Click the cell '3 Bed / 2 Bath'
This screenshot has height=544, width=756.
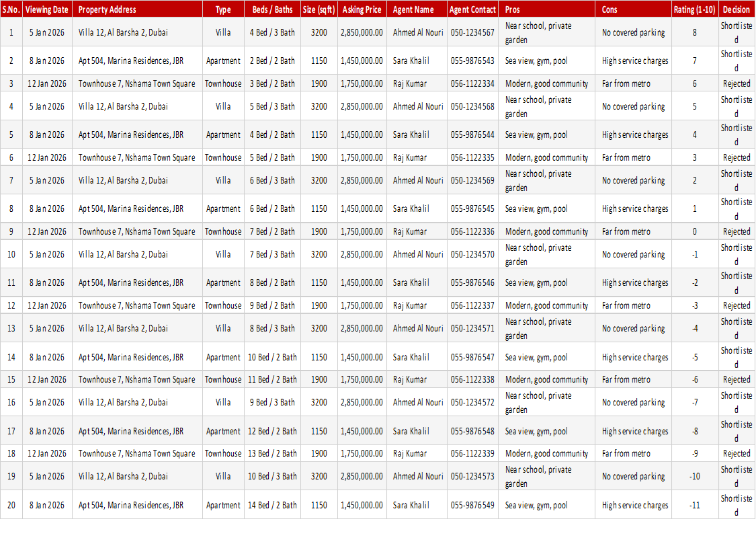point(272,83)
